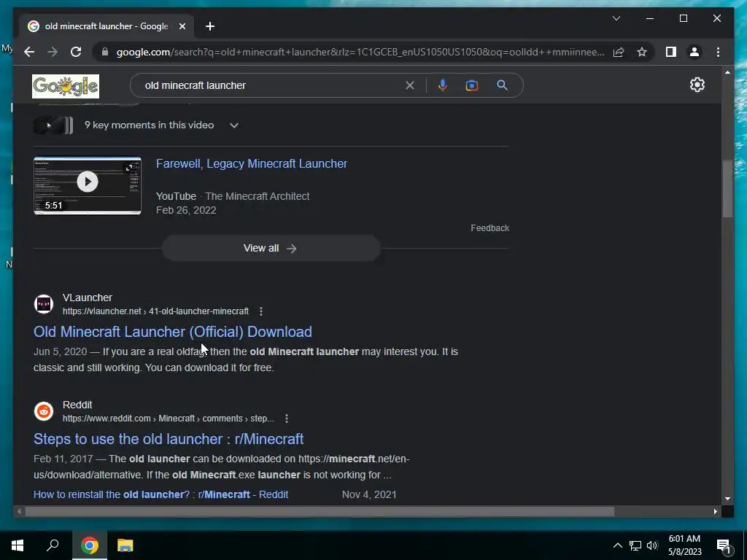Open the 'Farewell, Legacy Minecraft Launcher' link
The height and width of the screenshot is (560, 747).
(x=252, y=163)
